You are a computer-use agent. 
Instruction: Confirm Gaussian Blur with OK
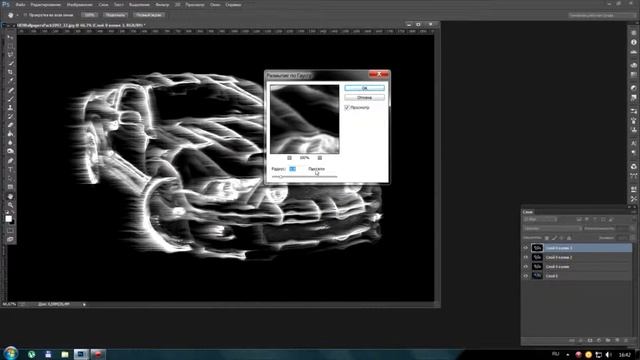pos(364,88)
